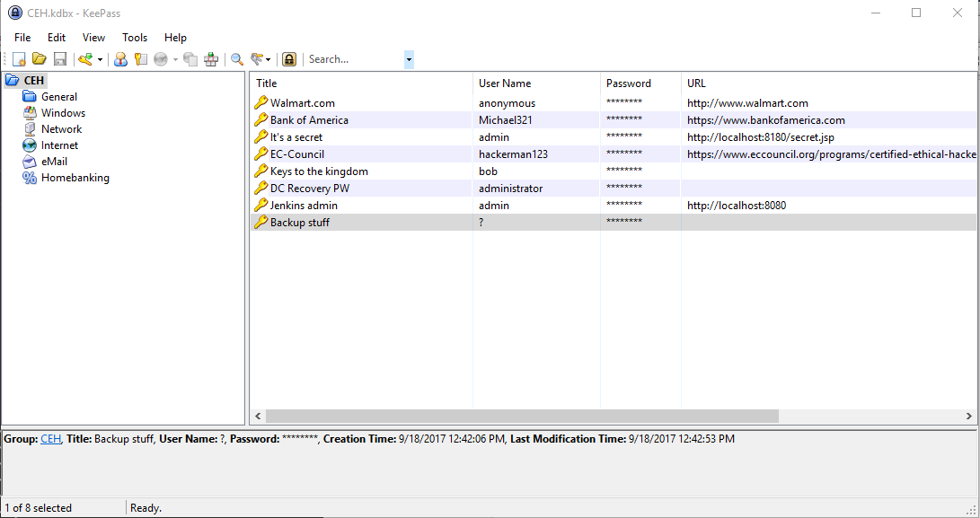Click the anonymous user name cell
Viewport: 980px width, 518px height.
(507, 103)
